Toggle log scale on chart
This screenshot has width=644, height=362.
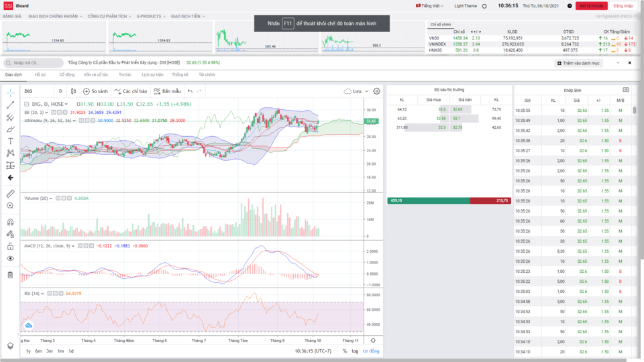click(355, 351)
